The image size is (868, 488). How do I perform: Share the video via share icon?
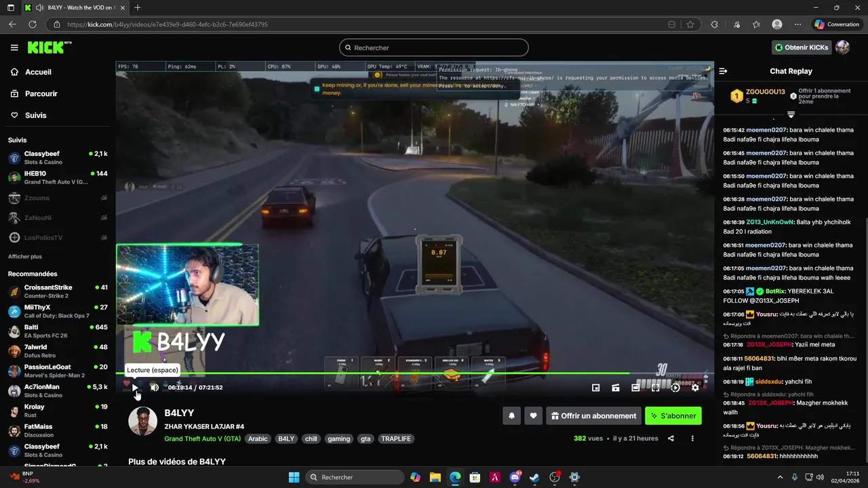pos(671,439)
